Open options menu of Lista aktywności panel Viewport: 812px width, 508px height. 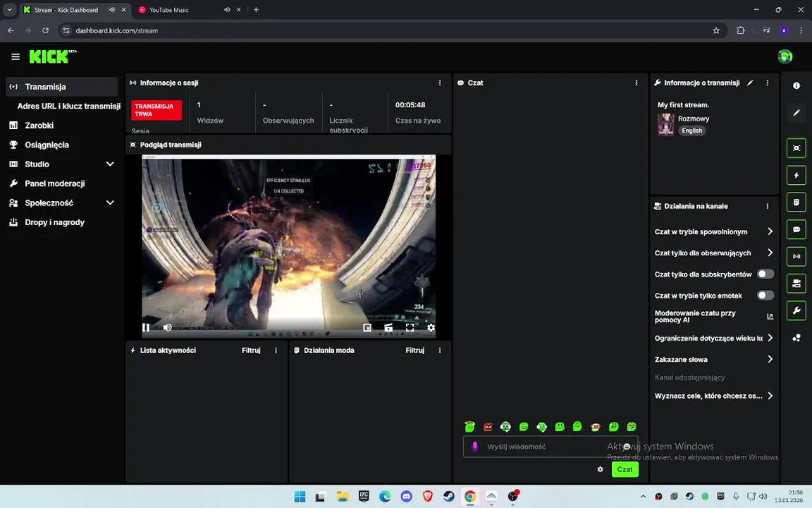(x=276, y=350)
